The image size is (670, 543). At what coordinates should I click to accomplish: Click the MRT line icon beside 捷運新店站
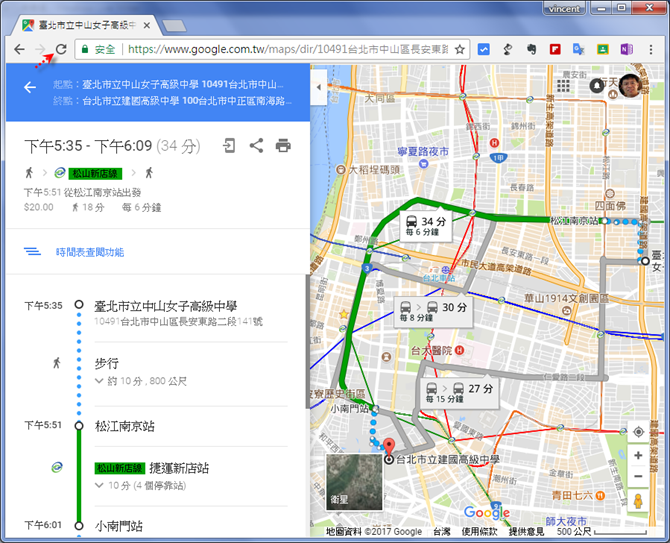point(57,467)
